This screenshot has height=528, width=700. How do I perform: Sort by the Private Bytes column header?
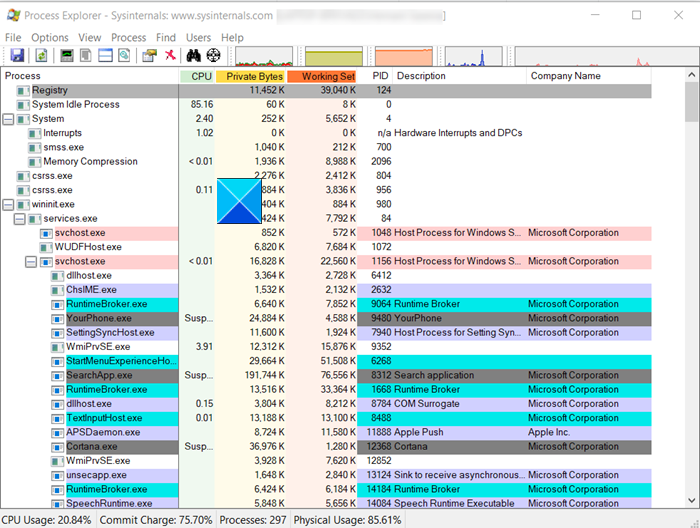[x=250, y=76]
